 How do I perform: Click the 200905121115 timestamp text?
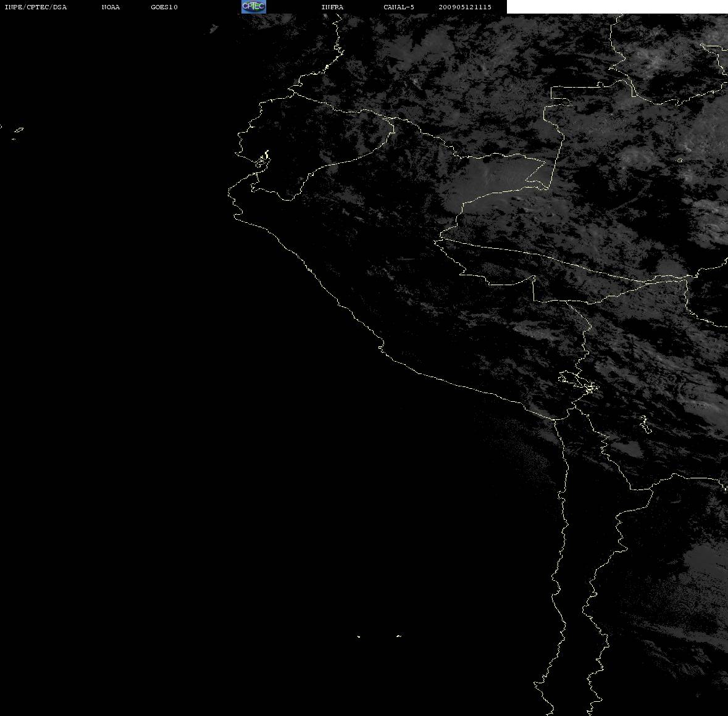tap(465, 7)
